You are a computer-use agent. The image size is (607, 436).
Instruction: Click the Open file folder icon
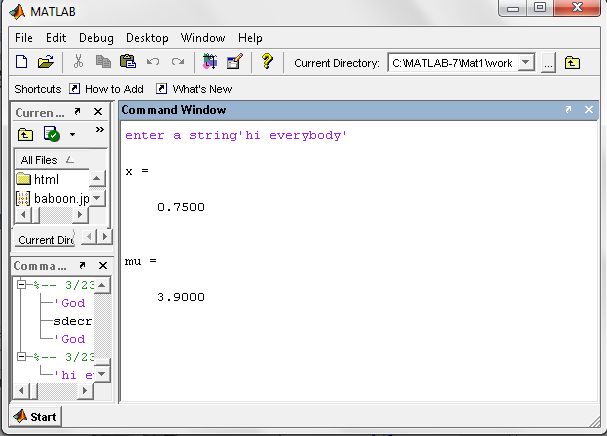45,62
